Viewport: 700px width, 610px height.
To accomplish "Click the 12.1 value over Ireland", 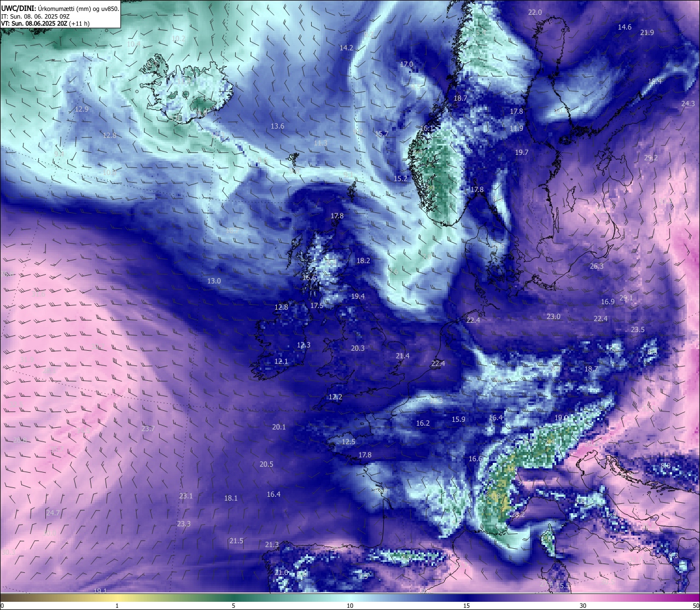I will [281, 361].
